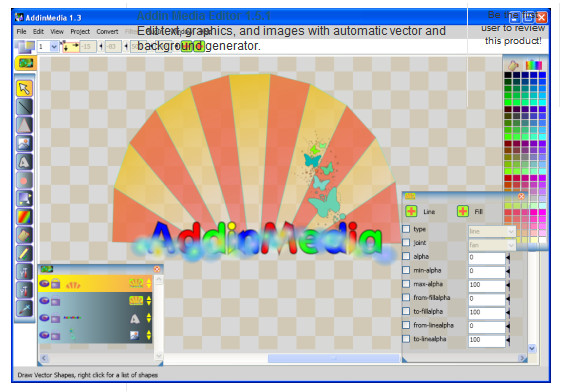Select the eraser tool in toolbox
The width and height of the screenshot is (567, 392).
(24, 235)
